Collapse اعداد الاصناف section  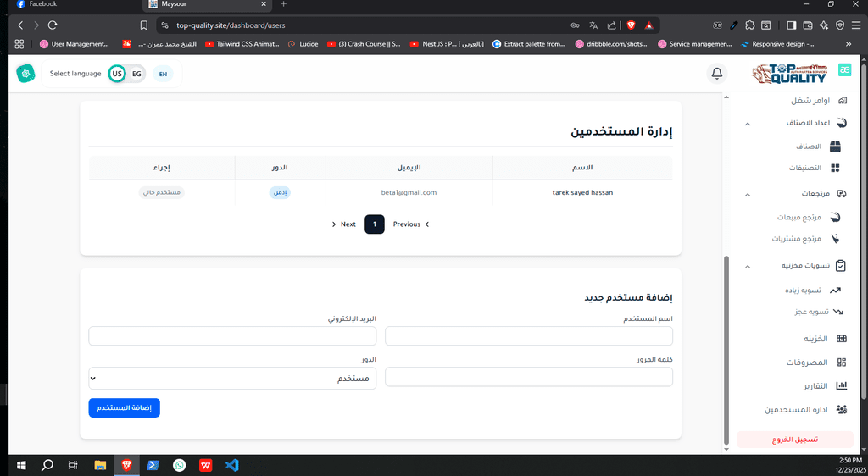pyautogui.click(x=748, y=124)
